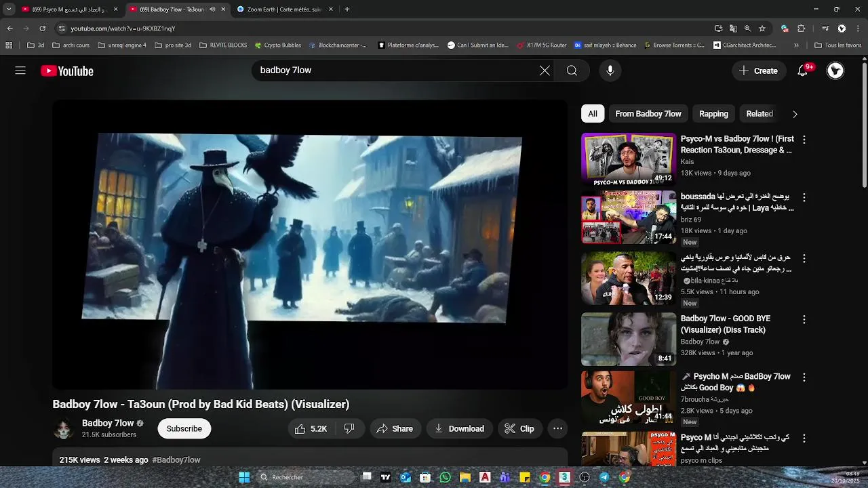Open Crypto Bubbles bookmark

(277, 45)
